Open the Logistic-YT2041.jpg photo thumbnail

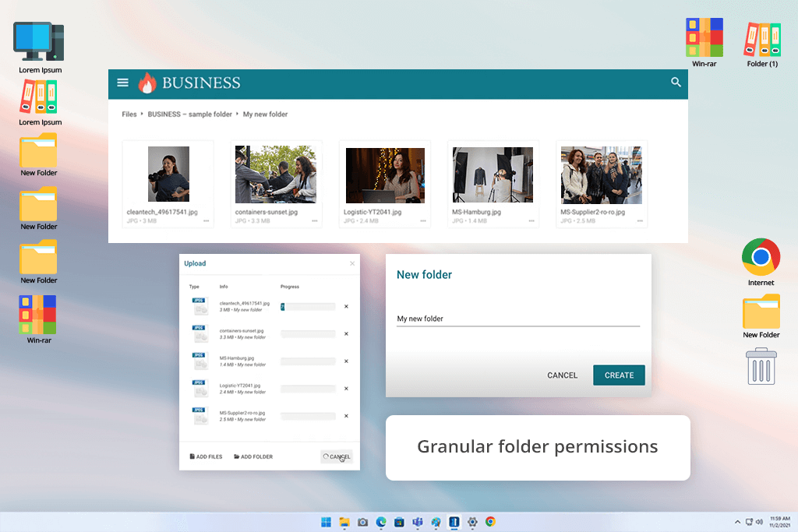point(385,175)
